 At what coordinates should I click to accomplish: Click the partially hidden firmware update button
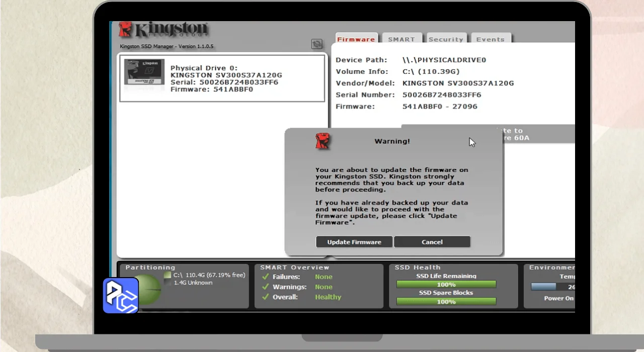click(538, 134)
